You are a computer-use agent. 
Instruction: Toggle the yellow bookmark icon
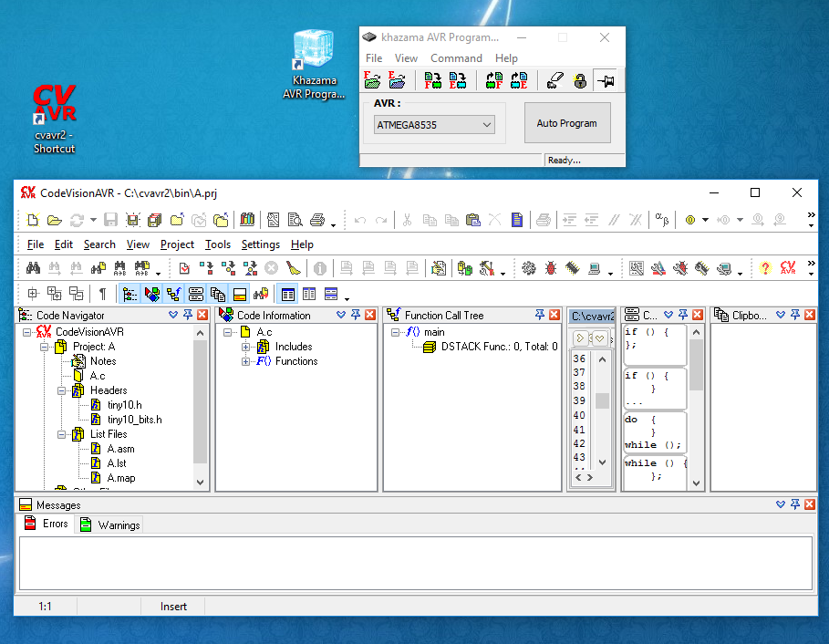click(x=690, y=220)
